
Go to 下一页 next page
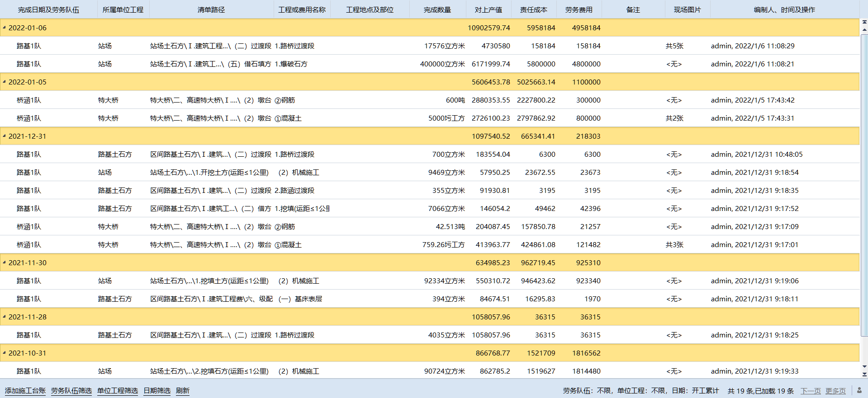pyautogui.click(x=811, y=391)
